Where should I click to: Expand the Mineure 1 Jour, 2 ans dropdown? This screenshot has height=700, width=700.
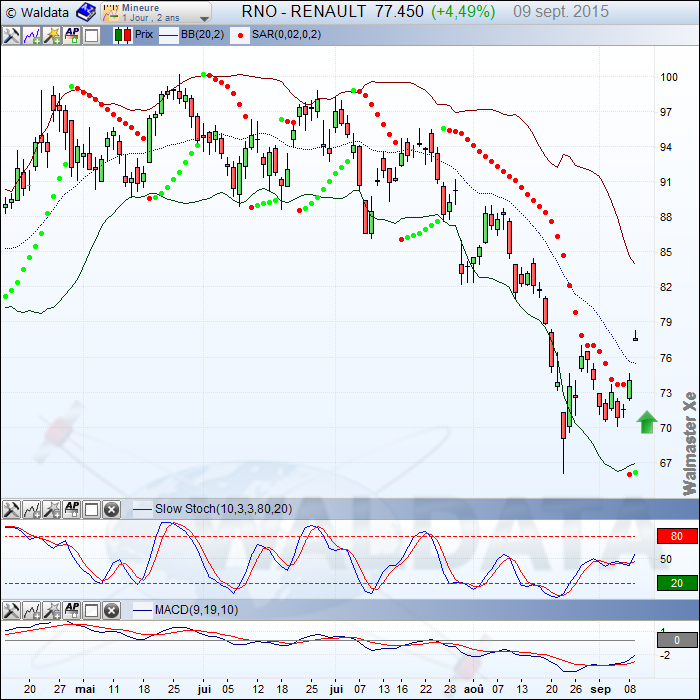pyautogui.click(x=156, y=12)
